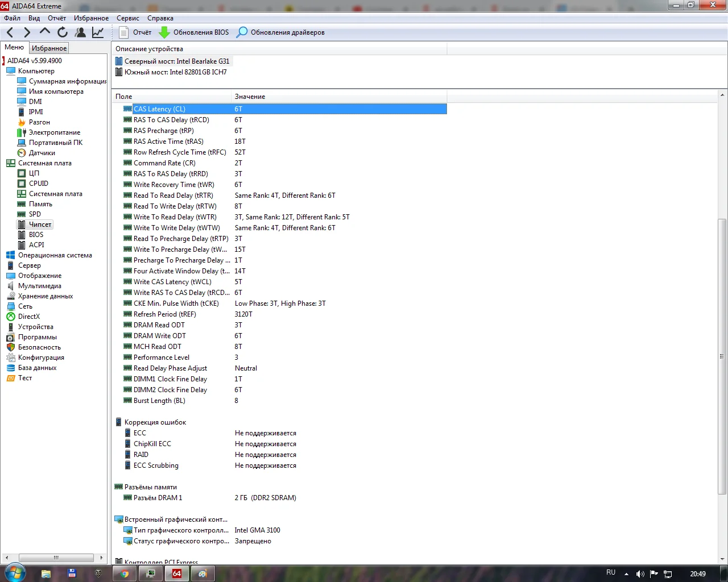Expand the DirectX tree node

pyautogui.click(x=28, y=317)
